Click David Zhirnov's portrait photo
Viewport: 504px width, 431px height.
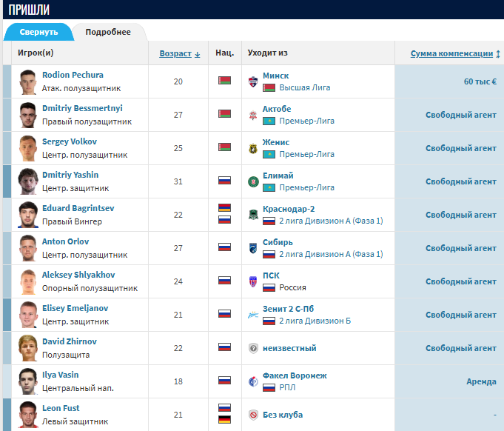(x=28, y=348)
